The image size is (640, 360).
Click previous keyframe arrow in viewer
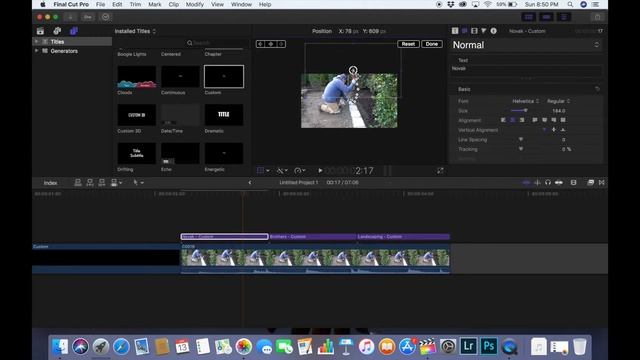click(260, 44)
